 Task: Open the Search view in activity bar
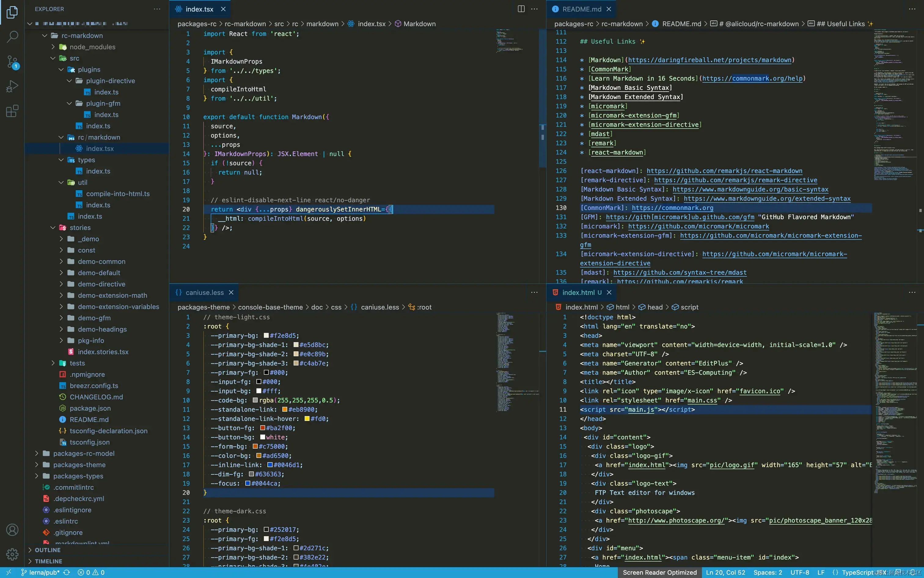tap(12, 37)
